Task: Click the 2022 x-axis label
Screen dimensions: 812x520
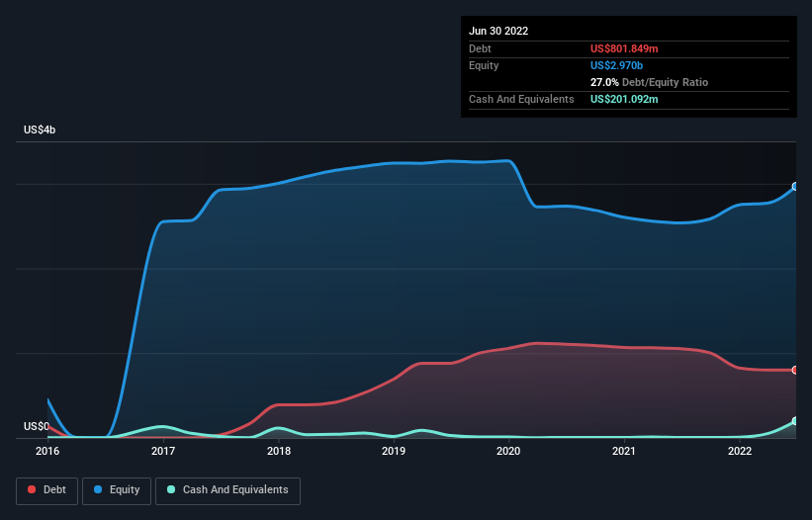Action: (740, 451)
